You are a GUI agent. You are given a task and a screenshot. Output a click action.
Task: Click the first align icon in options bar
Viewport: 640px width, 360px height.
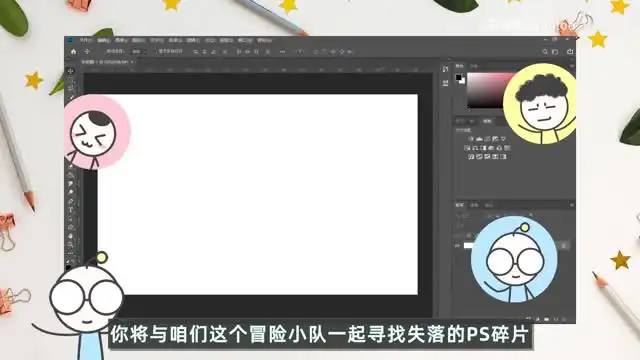[x=196, y=52]
